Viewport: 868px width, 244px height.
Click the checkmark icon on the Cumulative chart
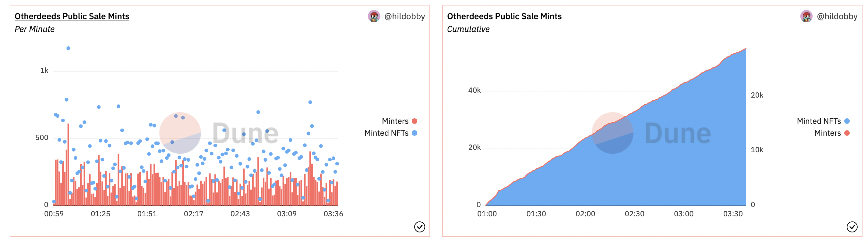coord(852,227)
